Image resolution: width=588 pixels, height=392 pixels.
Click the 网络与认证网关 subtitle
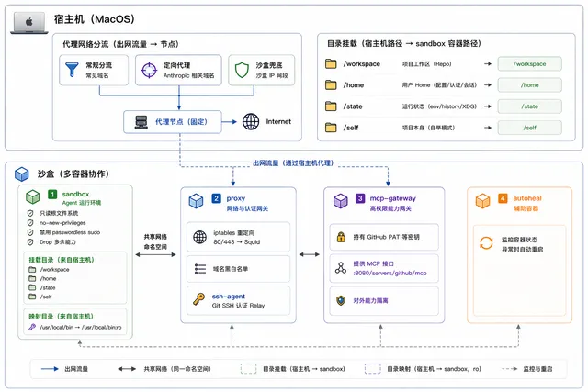click(247, 208)
